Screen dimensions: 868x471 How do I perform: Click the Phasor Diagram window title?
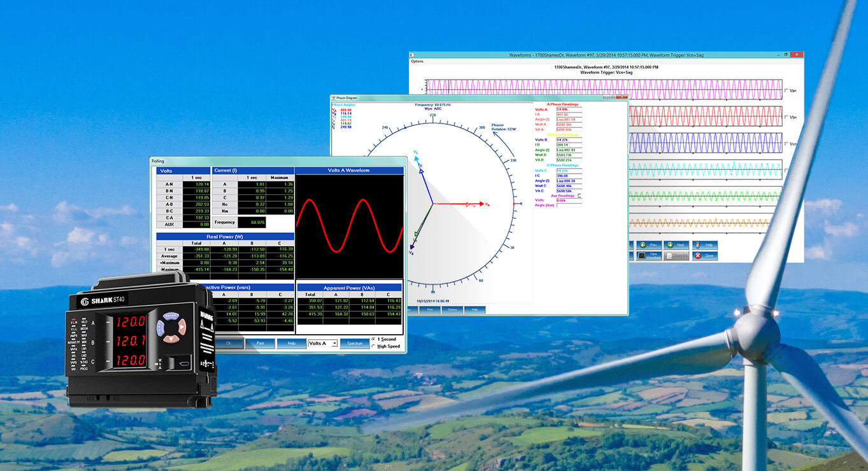point(347,97)
